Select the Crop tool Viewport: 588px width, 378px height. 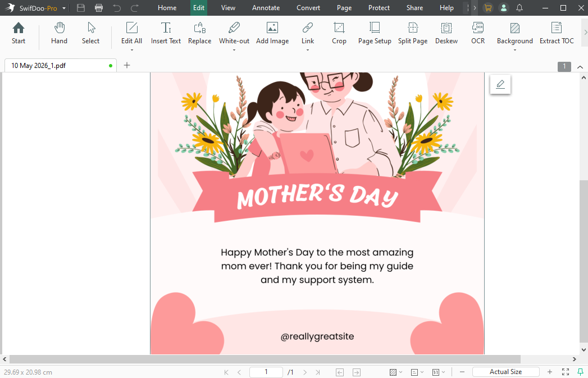(339, 34)
